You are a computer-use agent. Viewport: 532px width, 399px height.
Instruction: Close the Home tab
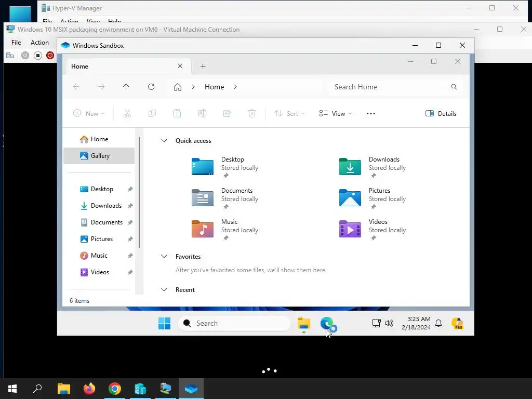coord(180,66)
